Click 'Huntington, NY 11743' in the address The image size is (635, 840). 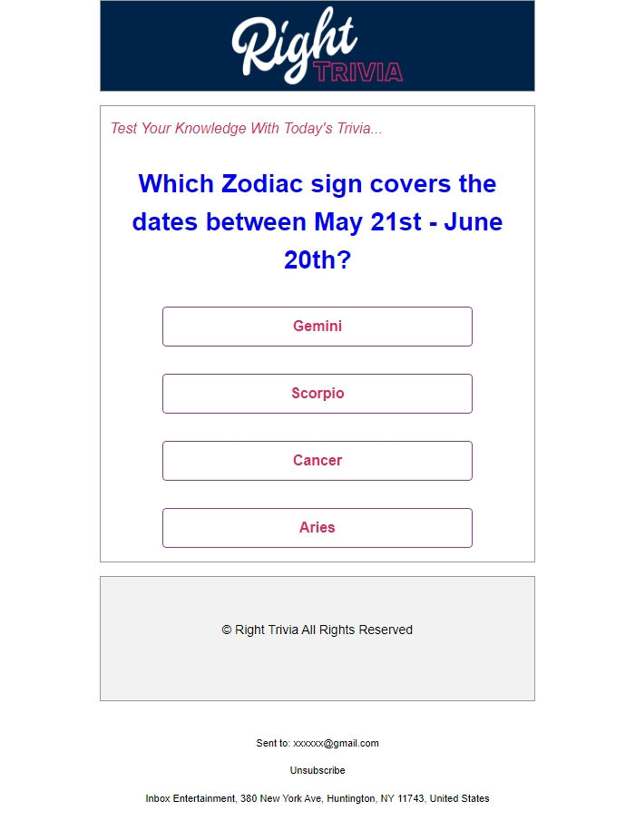tap(376, 798)
